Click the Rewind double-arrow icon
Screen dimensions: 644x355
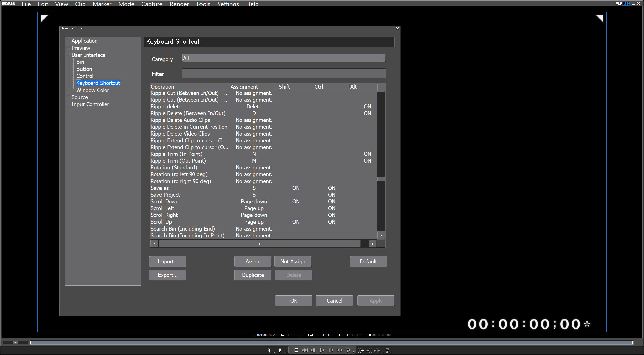tap(304, 350)
